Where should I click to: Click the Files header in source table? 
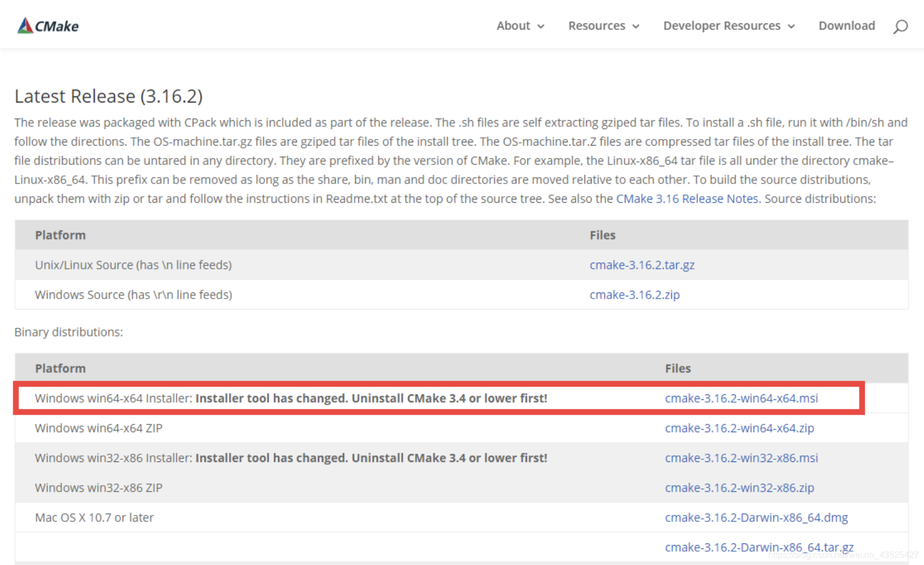pyautogui.click(x=603, y=235)
